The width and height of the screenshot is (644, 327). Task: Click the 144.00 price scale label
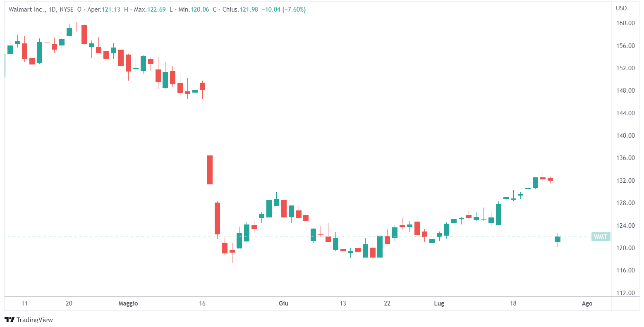point(625,113)
